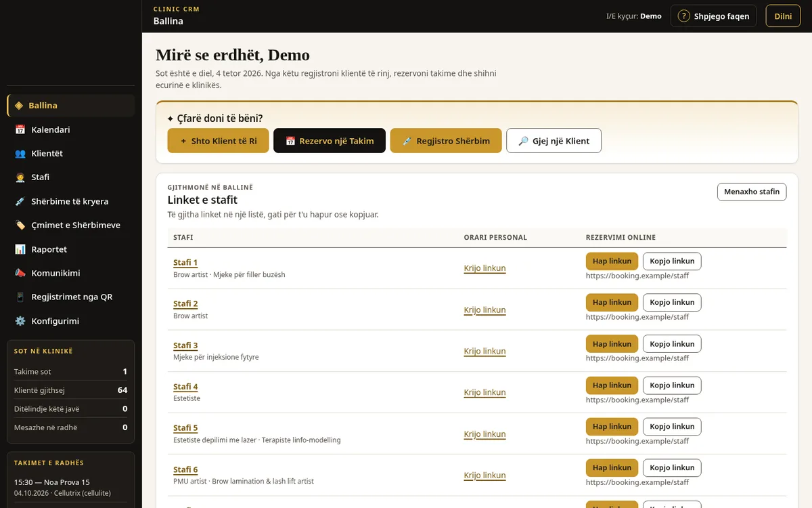Open the Stafi 5 link

coord(185,428)
